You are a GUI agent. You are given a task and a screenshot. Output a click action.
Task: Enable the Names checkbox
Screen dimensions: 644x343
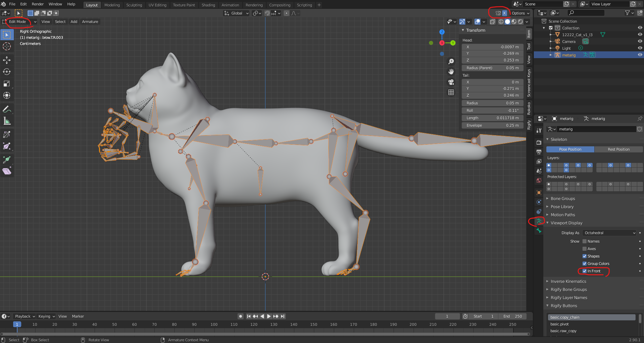coord(585,241)
